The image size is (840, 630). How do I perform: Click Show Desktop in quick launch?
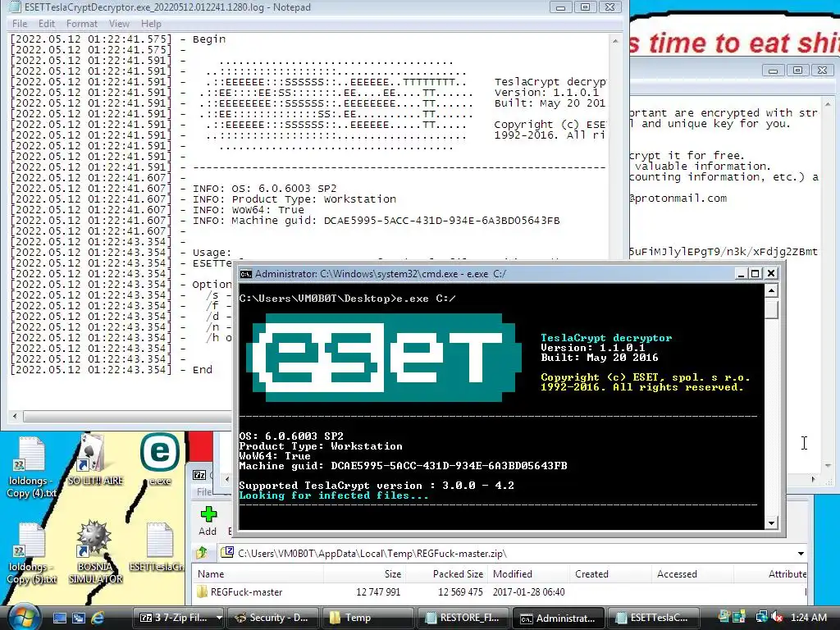click(59, 618)
